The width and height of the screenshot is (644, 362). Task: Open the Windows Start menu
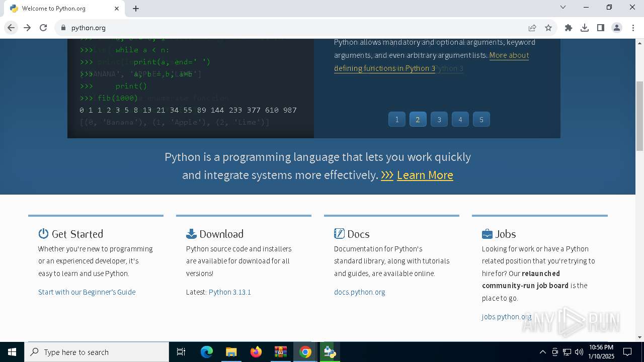[12, 352]
